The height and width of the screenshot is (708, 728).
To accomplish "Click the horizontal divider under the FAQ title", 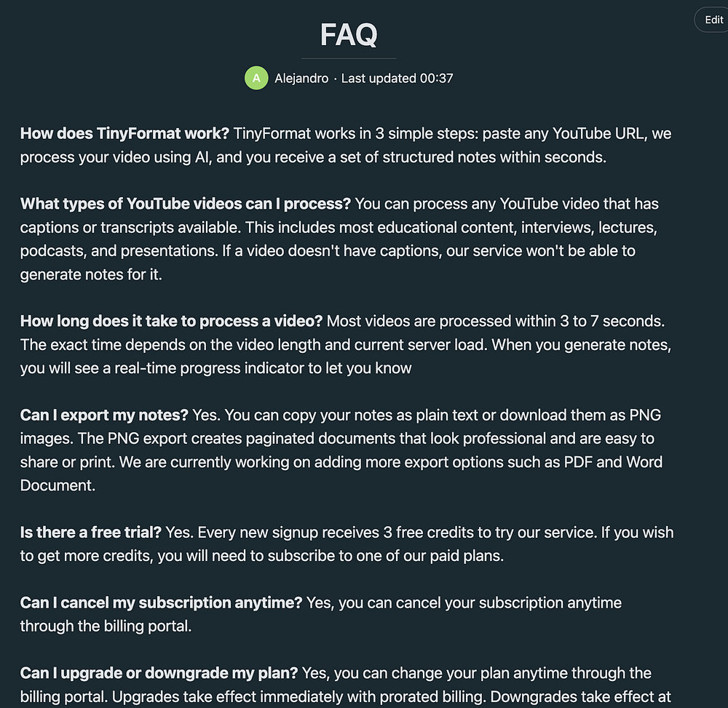I will 349,57.
